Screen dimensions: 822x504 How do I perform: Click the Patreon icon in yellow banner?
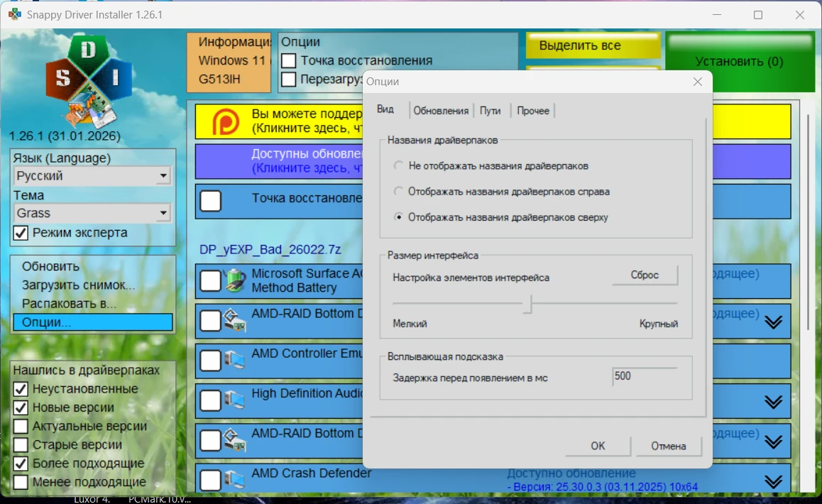[x=226, y=121]
